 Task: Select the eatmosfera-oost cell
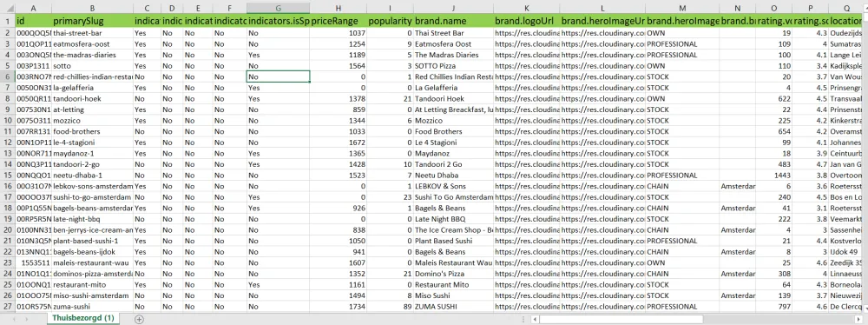pyautogui.click(x=92, y=43)
